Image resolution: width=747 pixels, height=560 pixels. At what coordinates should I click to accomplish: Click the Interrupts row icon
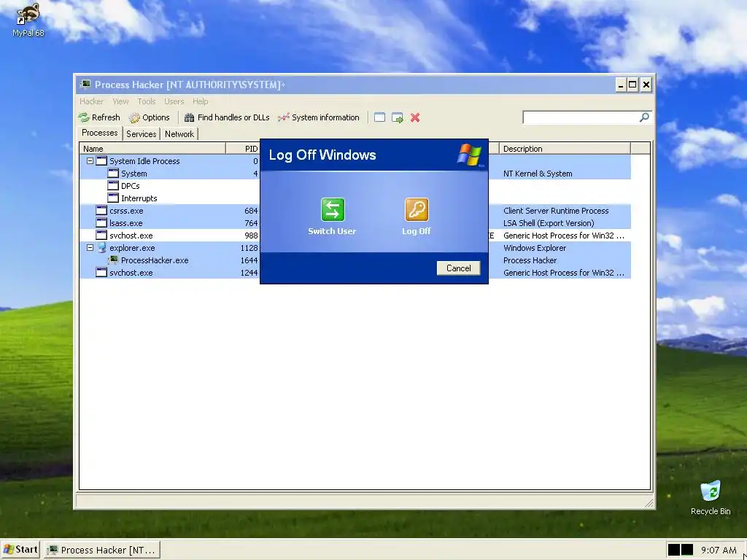[113, 198]
